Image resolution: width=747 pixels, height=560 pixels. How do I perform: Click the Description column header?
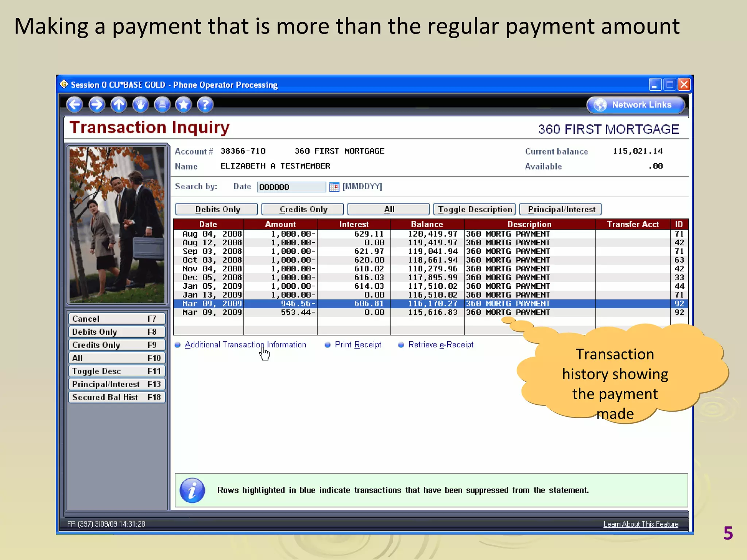pyautogui.click(x=530, y=224)
